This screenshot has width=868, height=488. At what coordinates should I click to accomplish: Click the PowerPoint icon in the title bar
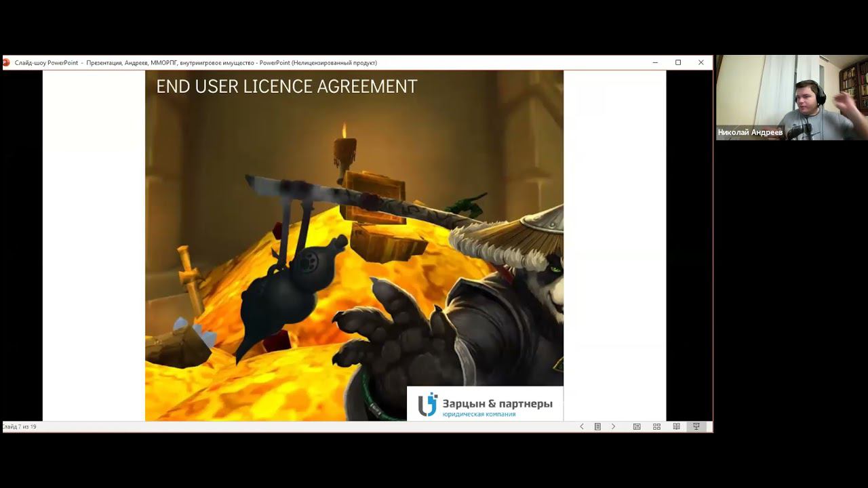[6, 62]
